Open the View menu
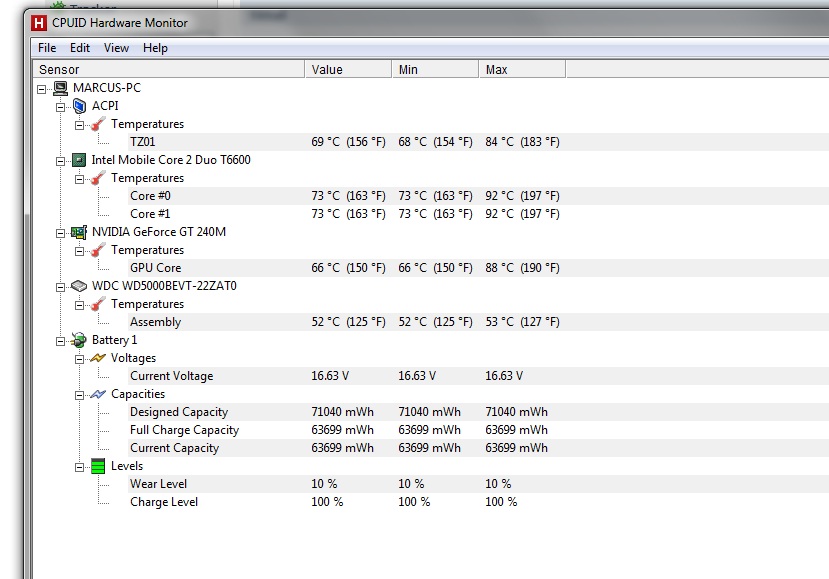This screenshot has height=579, width=829. pyautogui.click(x=116, y=48)
